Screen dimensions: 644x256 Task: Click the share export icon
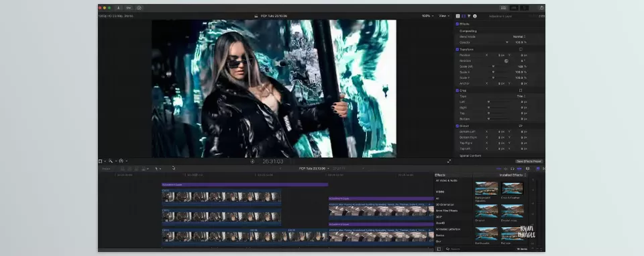tap(542, 8)
